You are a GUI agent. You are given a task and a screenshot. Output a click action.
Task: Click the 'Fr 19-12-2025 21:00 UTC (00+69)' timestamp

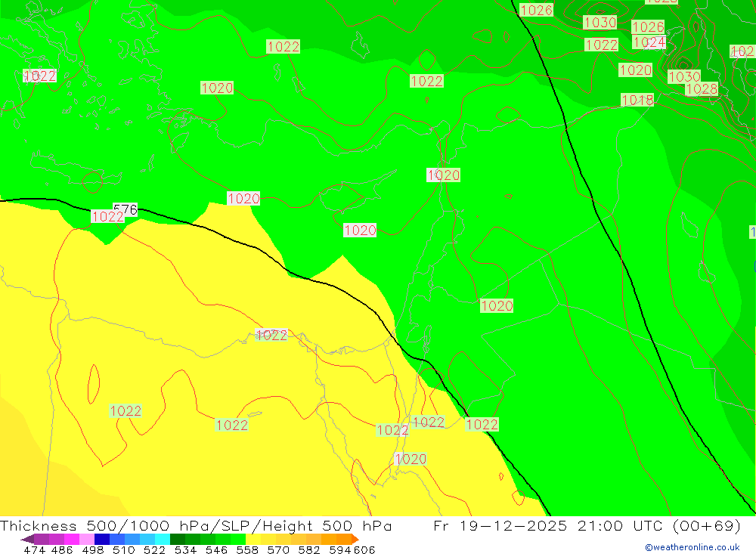587,525
